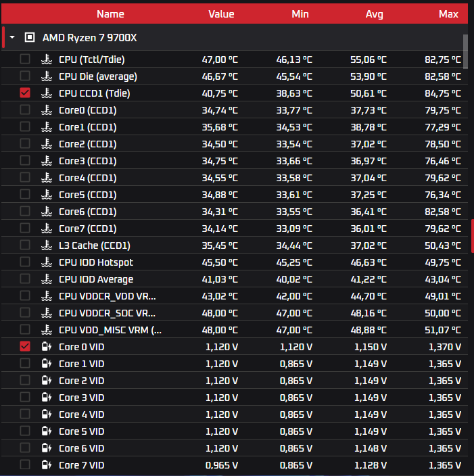Uncheck the CPU CCD1 (Tdie) checkbox
Screen dimensions: 474x476
tap(25, 93)
